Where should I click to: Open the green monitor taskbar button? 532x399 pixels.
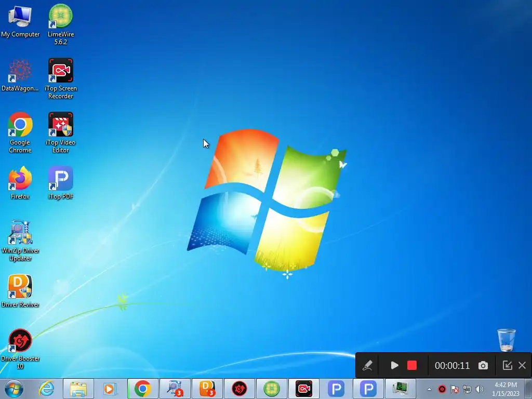coord(401,389)
